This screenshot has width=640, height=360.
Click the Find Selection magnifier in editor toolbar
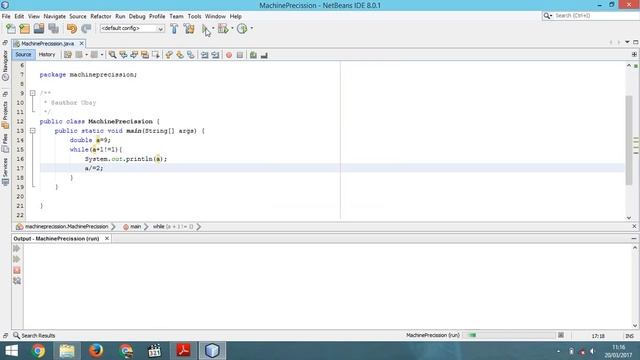coord(112,55)
